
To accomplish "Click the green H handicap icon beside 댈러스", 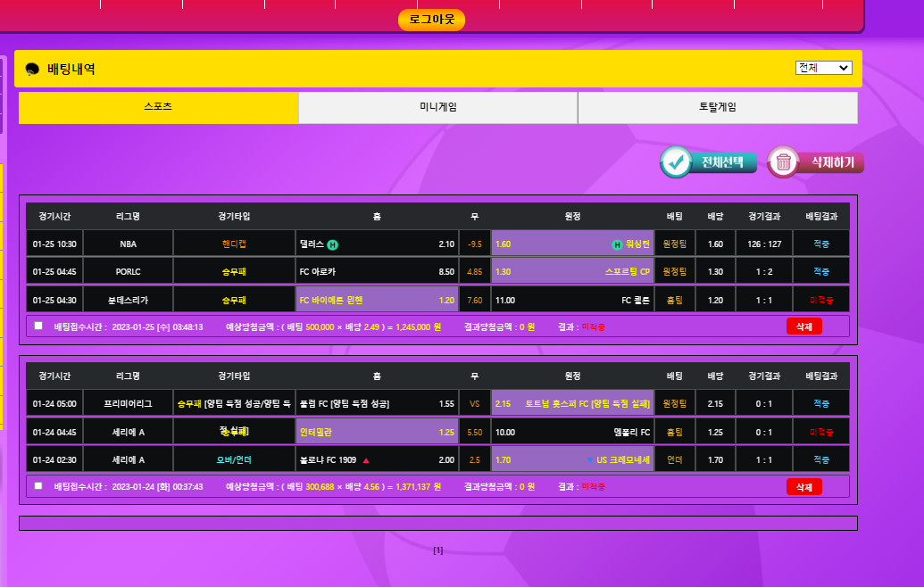I will coord(332,244).
